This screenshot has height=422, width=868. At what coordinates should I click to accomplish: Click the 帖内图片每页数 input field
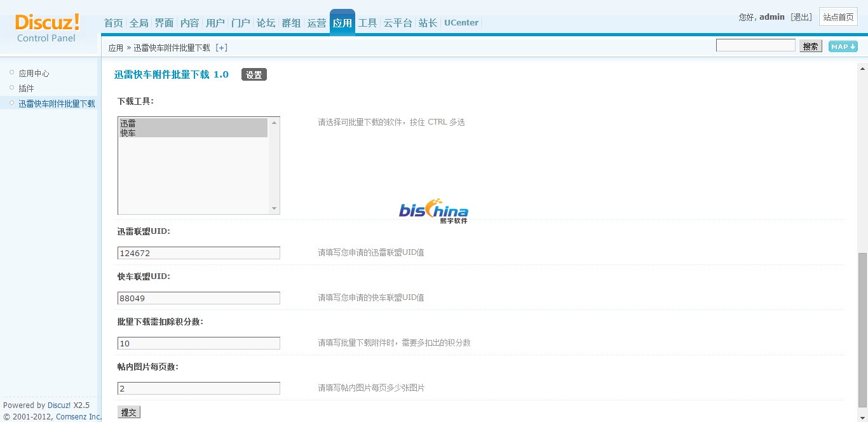pyautogui.click(x=199, y=388)
